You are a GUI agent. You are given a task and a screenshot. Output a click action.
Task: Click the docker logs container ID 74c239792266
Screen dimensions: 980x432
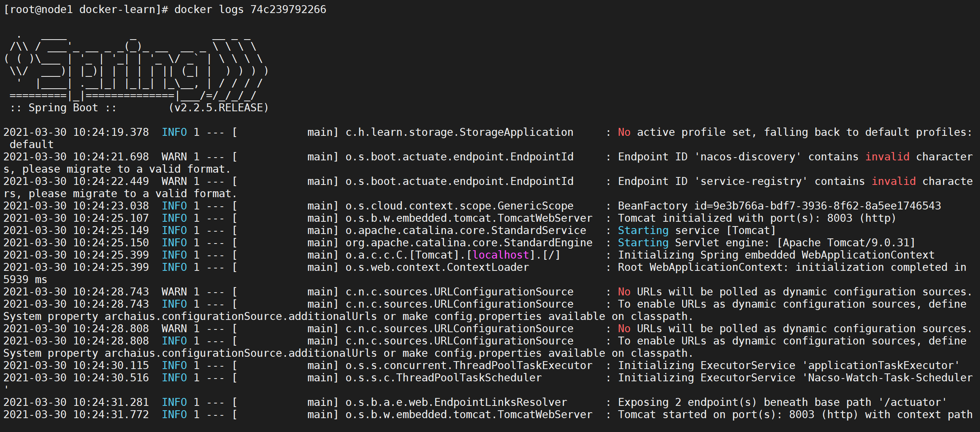(x=288, y=10)
